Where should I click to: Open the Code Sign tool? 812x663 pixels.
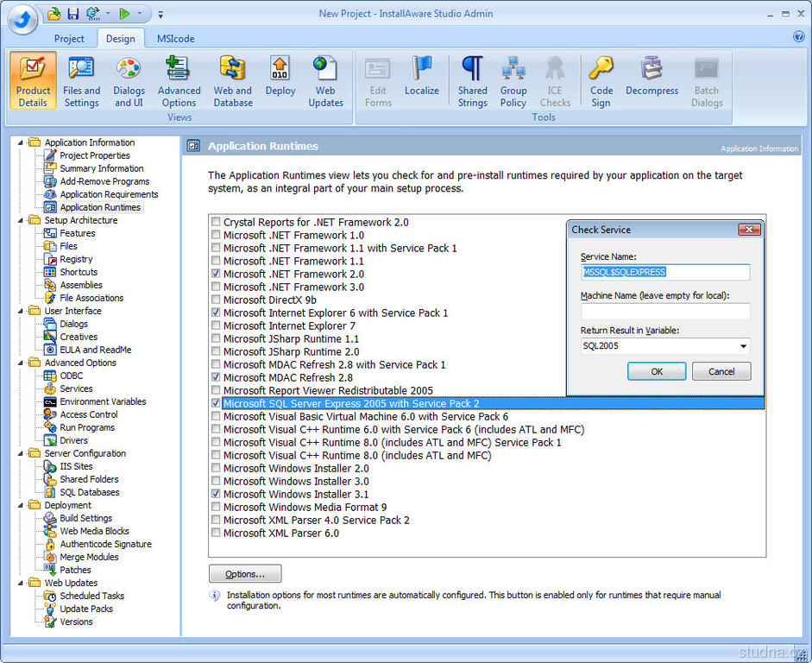pyautogui.click(x=601, y=82)
